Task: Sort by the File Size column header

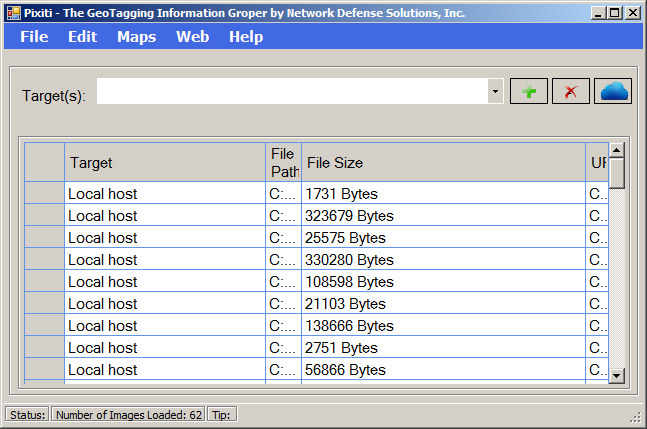Action: pos(443,162)
